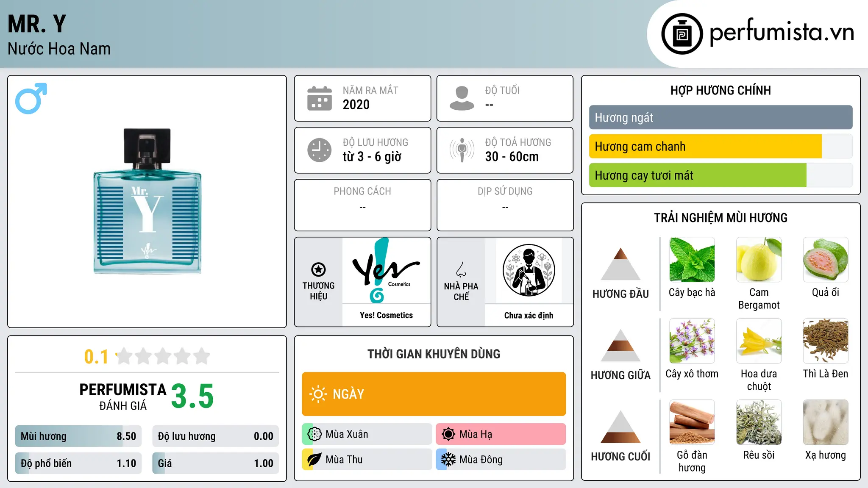Click the release year value 2020
This screenshot has width=868, height=488.
pyautogui.click(x=356, y=105)
